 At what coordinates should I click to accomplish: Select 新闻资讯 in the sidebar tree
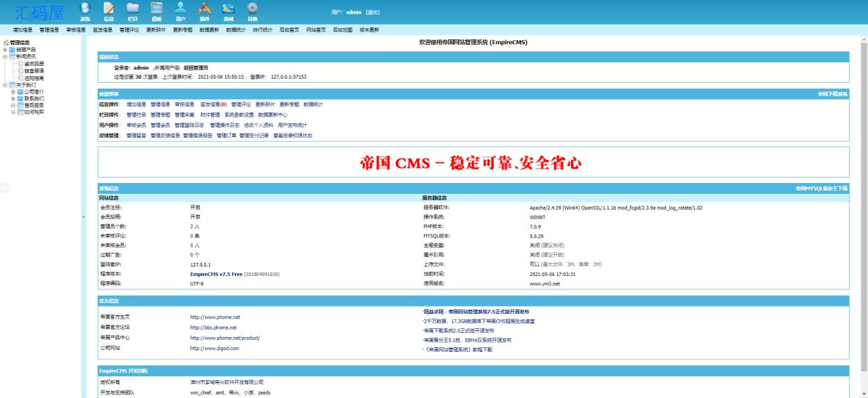26,56
